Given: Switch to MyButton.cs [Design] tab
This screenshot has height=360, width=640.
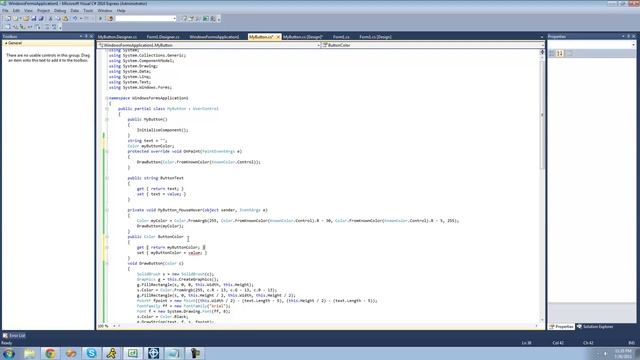Looking at the screenshot, I should point(303,37).
